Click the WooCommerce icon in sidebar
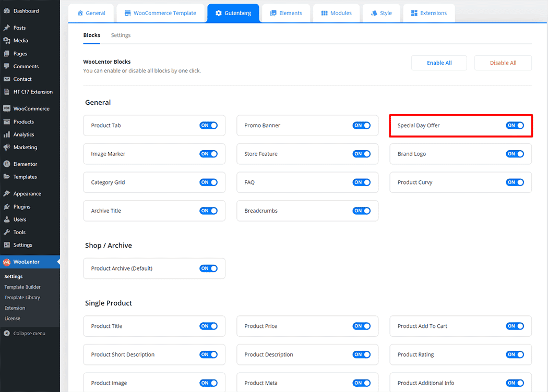The width and height of the screenshot is (548, 392). [x=7, y=109]
